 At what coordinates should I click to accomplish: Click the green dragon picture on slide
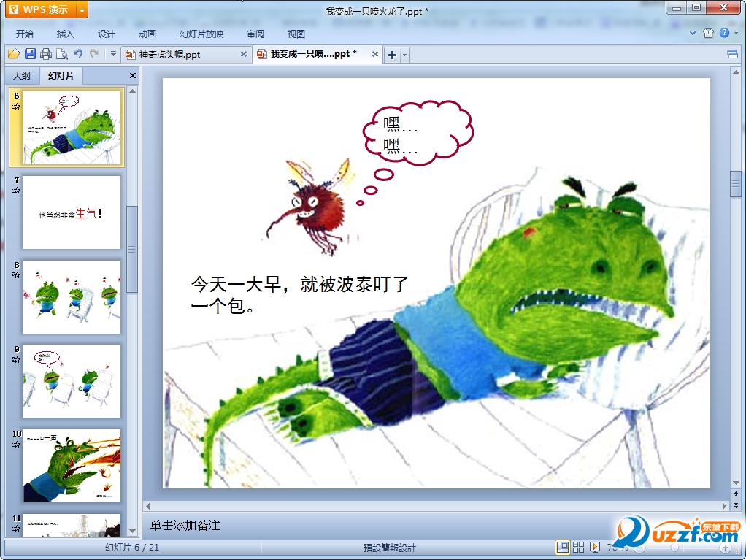(435, 329)
